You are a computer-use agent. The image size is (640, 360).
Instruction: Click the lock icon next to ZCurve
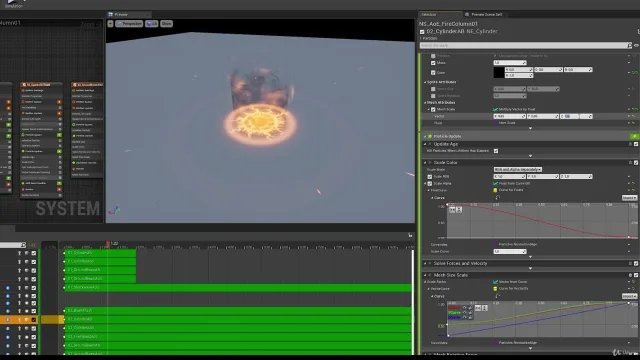(470, 317)
